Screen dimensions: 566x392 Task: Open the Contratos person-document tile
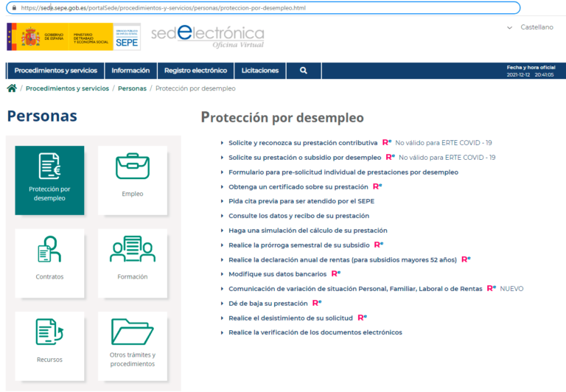point(49,263)
